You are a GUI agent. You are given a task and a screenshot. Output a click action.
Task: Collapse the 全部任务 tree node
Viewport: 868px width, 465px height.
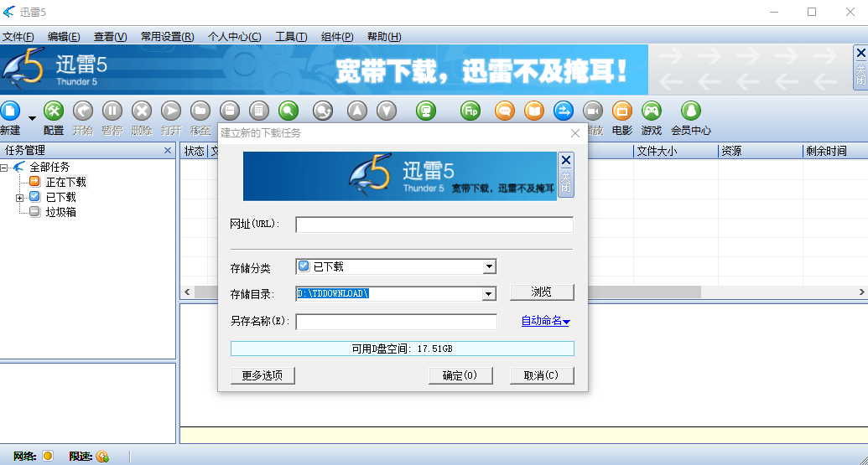click(4, 168)
